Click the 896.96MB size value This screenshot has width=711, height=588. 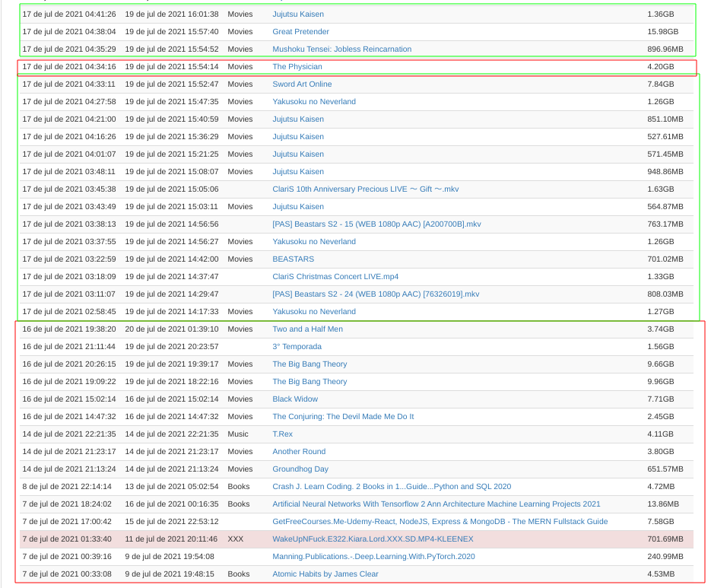(x=665, y=49)
